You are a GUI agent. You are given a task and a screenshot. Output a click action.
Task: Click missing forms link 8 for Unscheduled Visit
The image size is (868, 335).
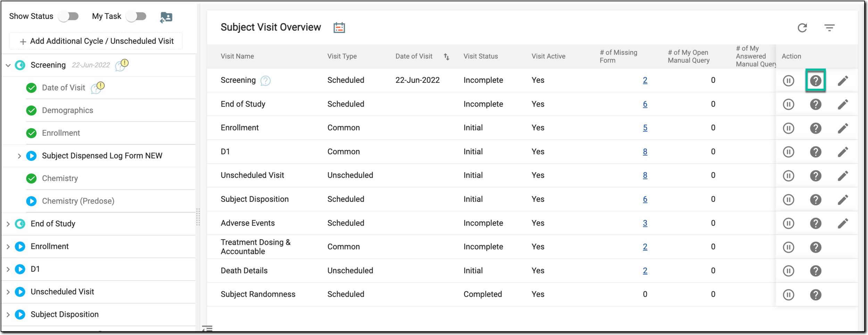point(645,175)
